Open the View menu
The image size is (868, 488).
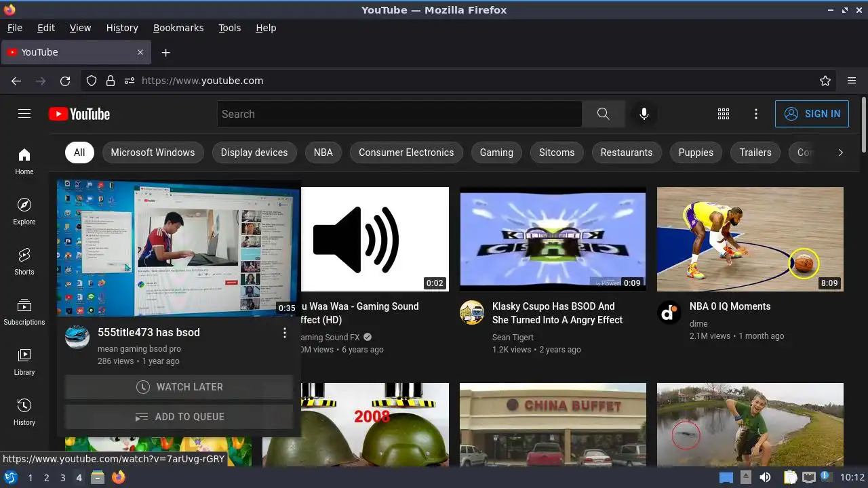click(80, 28)
